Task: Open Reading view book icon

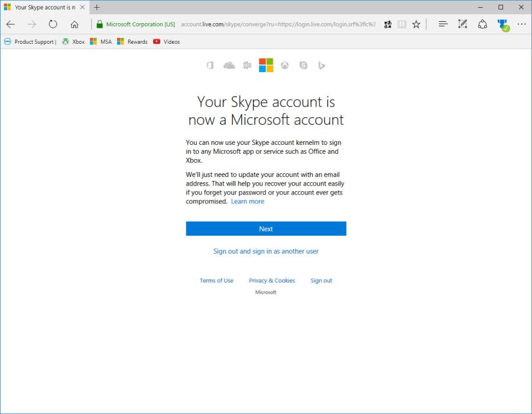Action: click(401, 24)
